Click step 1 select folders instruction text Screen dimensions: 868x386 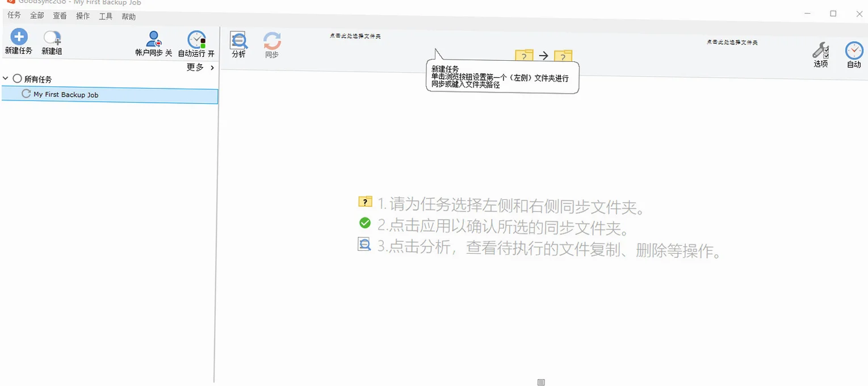(511, 207)
